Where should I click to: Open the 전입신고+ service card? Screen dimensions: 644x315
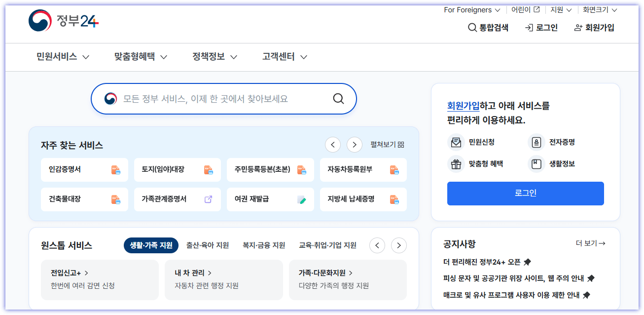point(100,280)
